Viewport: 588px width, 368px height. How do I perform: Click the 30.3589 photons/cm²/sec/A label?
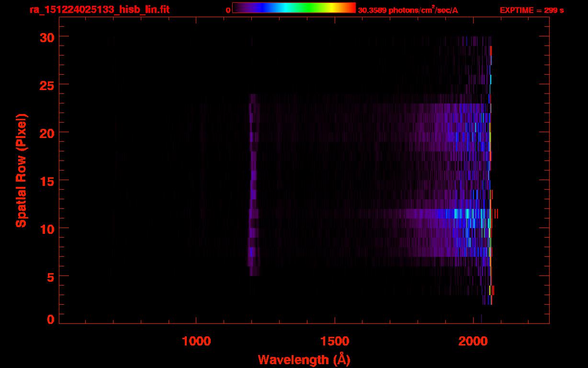408,10
